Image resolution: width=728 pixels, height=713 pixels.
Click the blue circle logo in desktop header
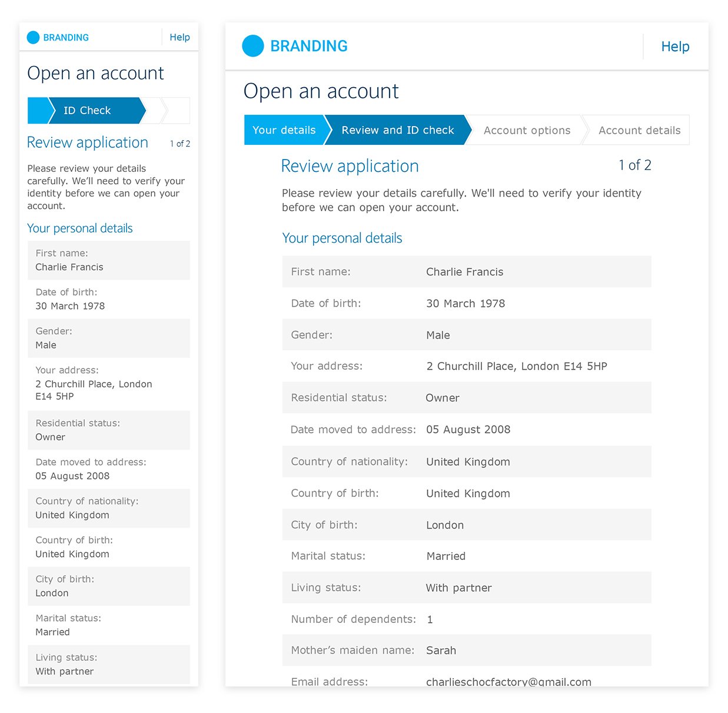click(253, 46)
